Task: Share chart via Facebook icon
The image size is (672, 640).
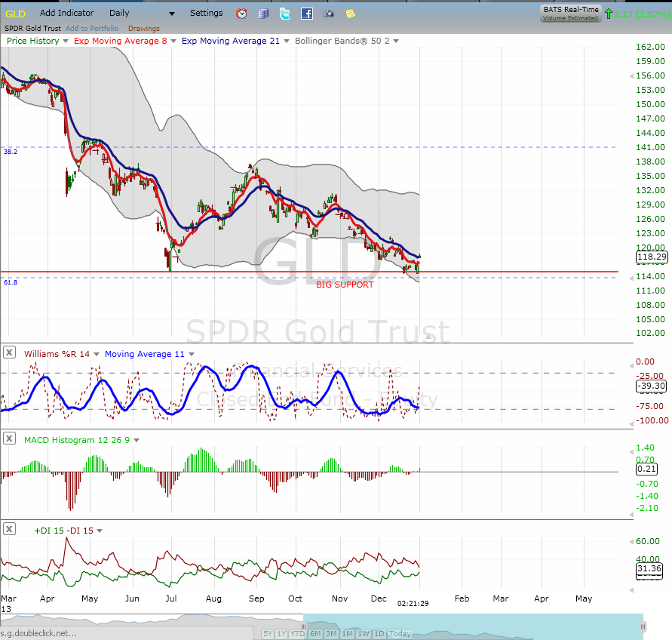Action: coord(307,14)
